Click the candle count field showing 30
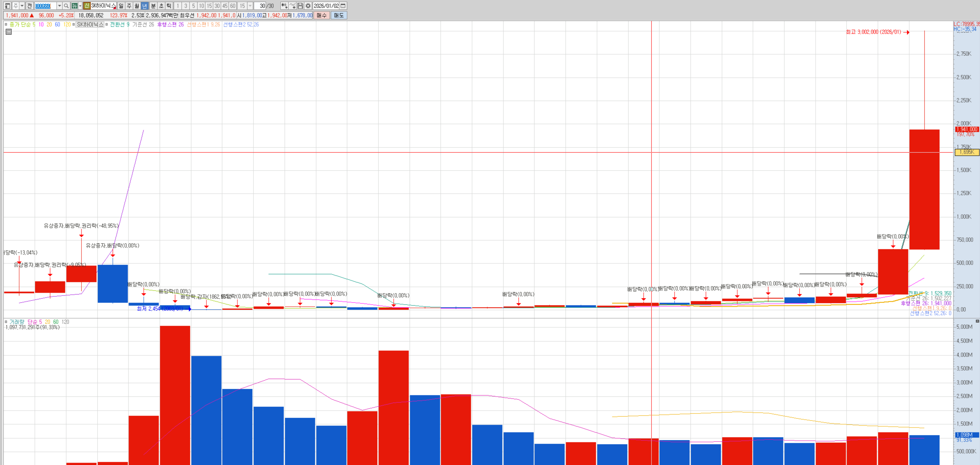This screenshot has height=465, width=980. [260, 6]
